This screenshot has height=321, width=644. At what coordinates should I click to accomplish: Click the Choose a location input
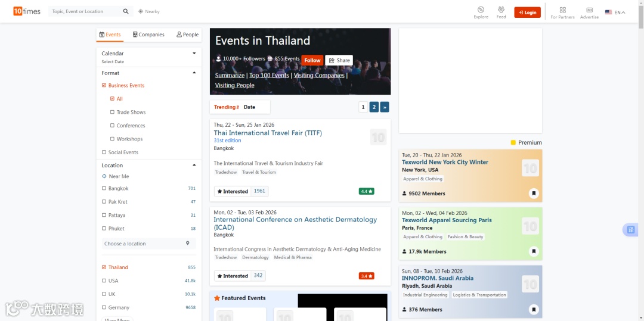(x=148, y=244)
